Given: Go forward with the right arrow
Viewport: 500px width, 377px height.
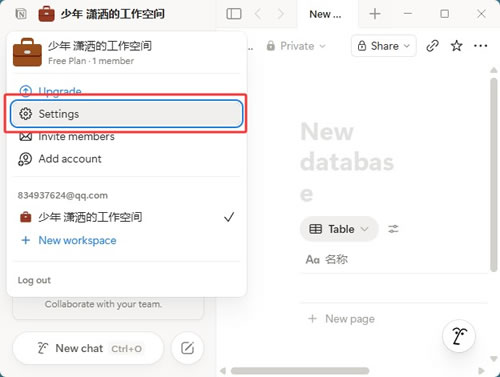Looking at the screenshot, I should (x=281, y=14).
